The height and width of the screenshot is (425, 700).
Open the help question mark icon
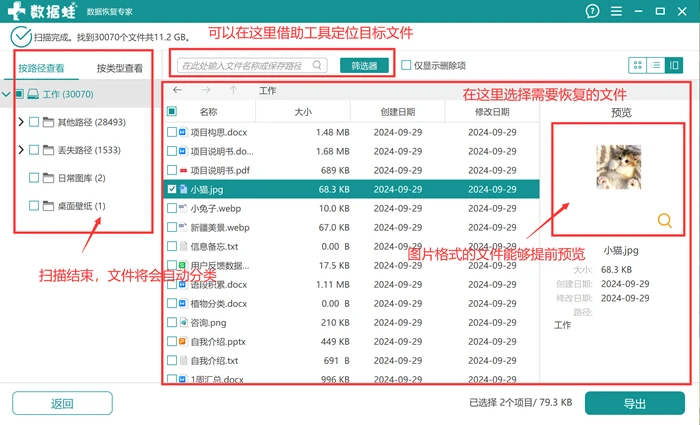592,11
